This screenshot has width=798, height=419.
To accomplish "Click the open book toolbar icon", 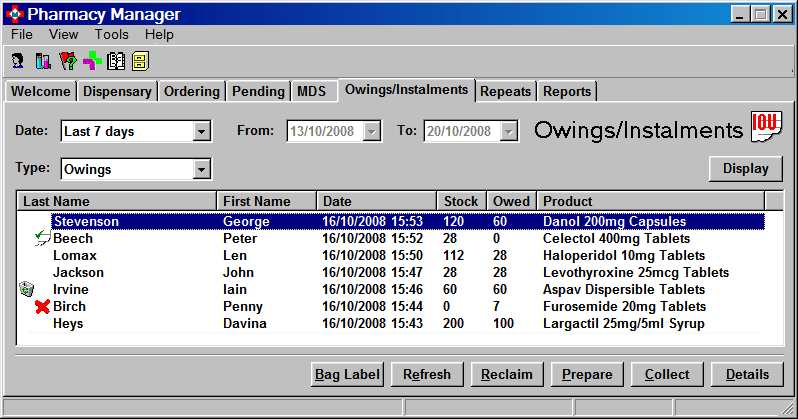I will point(116,61).
